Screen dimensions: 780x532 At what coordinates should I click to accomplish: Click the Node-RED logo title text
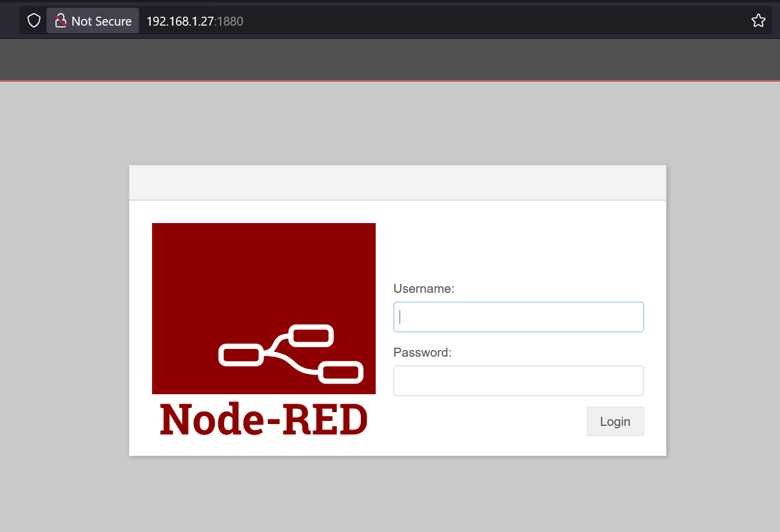264,419
